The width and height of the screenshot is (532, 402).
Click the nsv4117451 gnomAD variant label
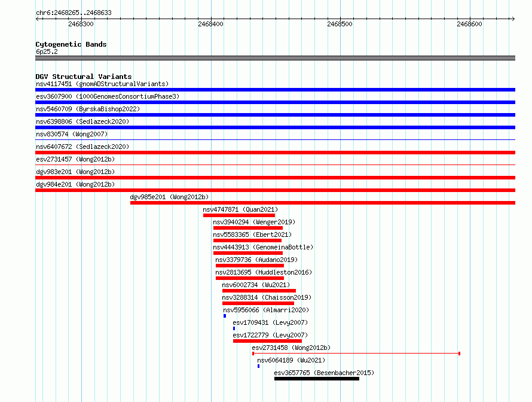coord(102,84)
